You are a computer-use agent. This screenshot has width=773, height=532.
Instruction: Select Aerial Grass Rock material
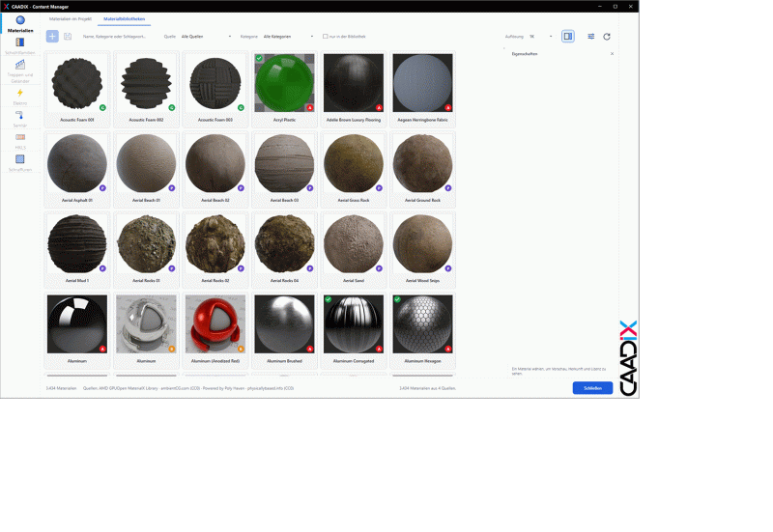coord(354,169)
